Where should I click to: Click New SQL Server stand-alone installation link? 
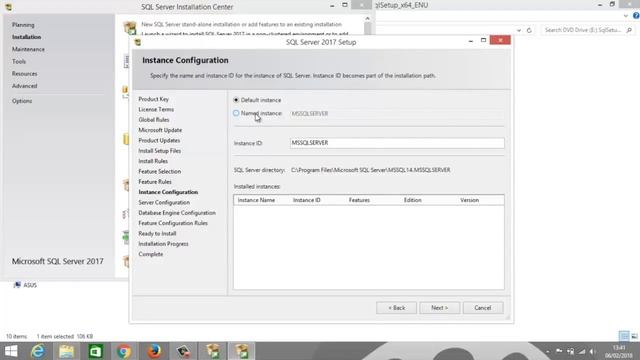tap(242, 24)
